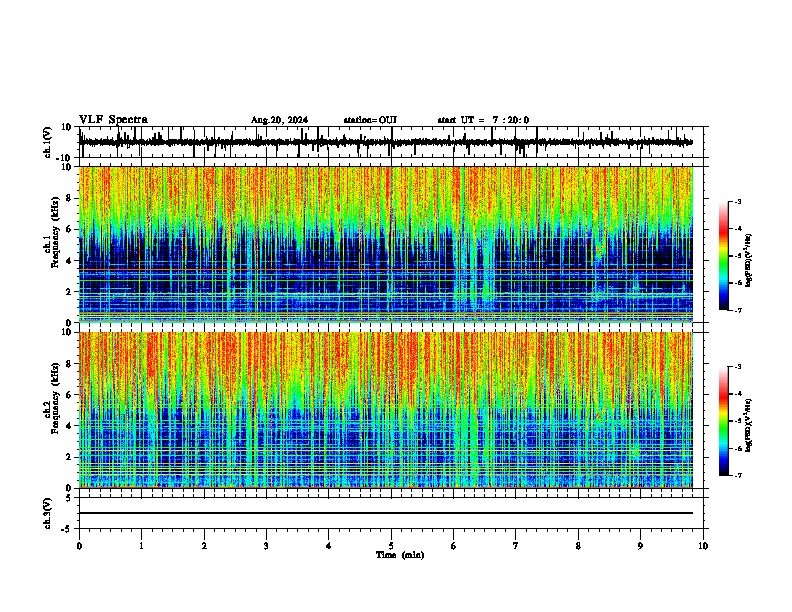Click the "-3" tick on ch.1 colorbar

(738, 202)
